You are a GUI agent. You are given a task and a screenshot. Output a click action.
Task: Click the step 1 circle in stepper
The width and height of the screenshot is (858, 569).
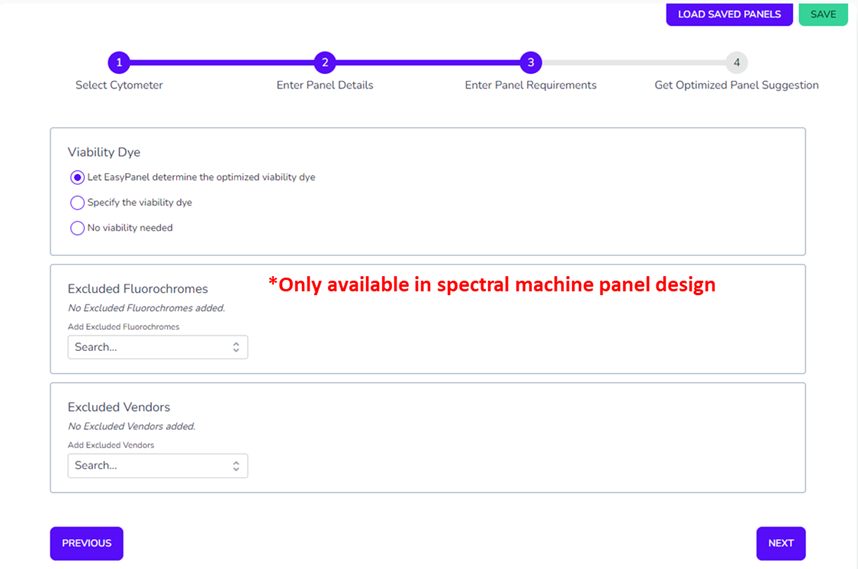pyautogui.click(x=119, y=63)
